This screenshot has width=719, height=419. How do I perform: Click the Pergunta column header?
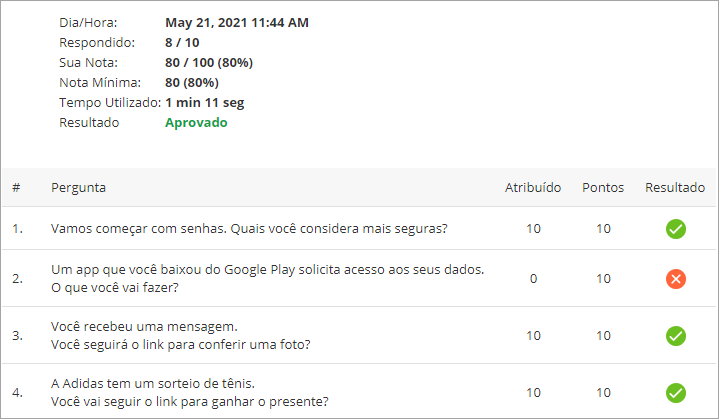pyautogui.click(x=79, y=188)
